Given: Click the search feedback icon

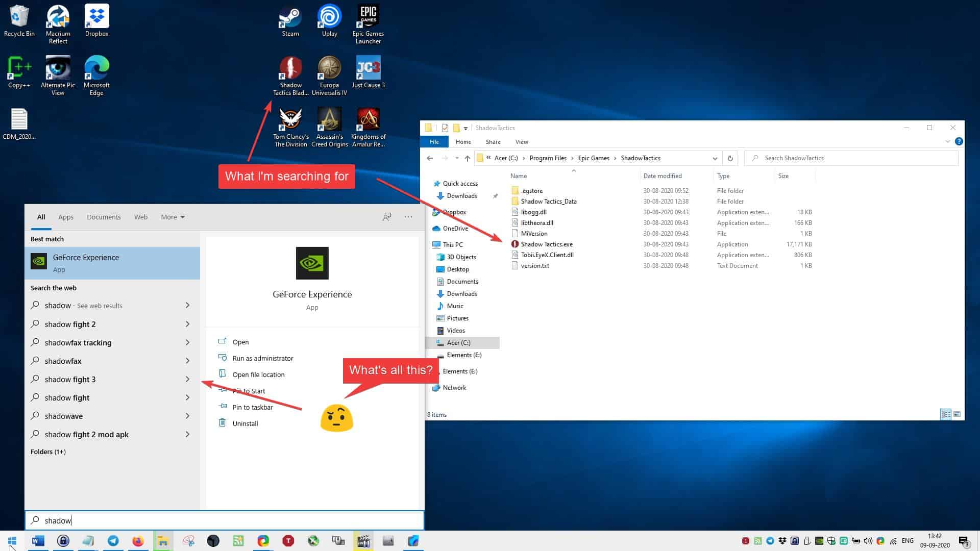Looking at the screenshot, I should (387, 217).
